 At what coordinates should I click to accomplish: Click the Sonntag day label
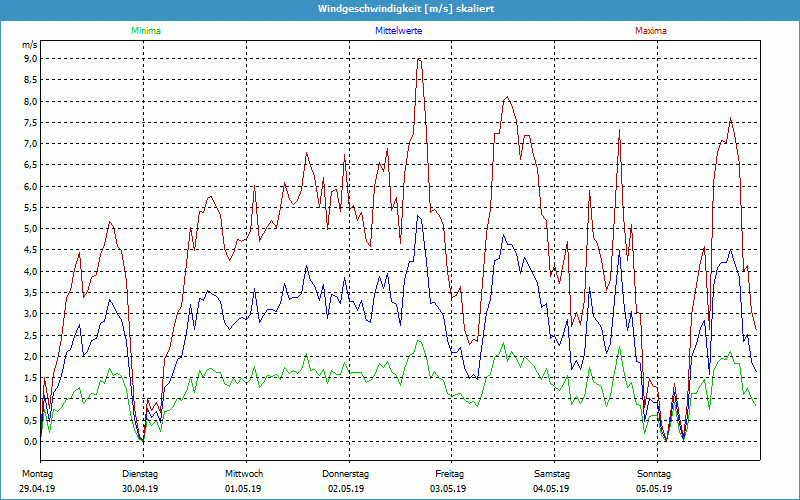coord(654,474)
